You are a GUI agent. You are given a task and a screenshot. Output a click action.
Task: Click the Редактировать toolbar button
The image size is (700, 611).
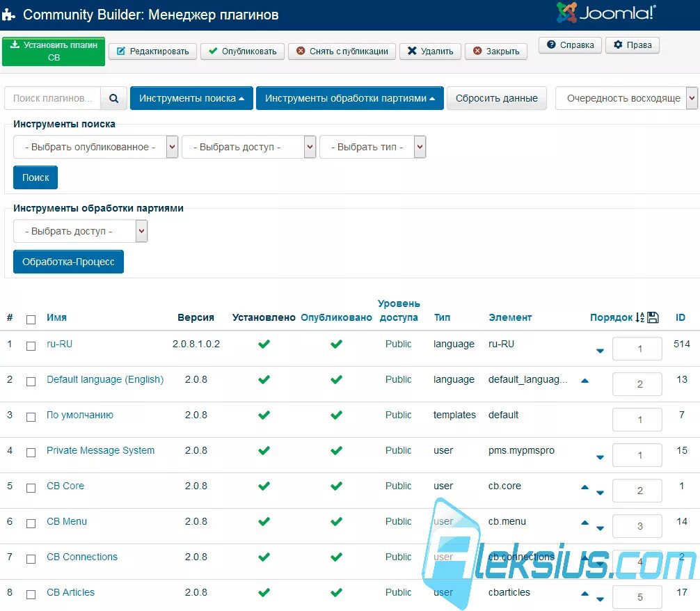point(152,51)
